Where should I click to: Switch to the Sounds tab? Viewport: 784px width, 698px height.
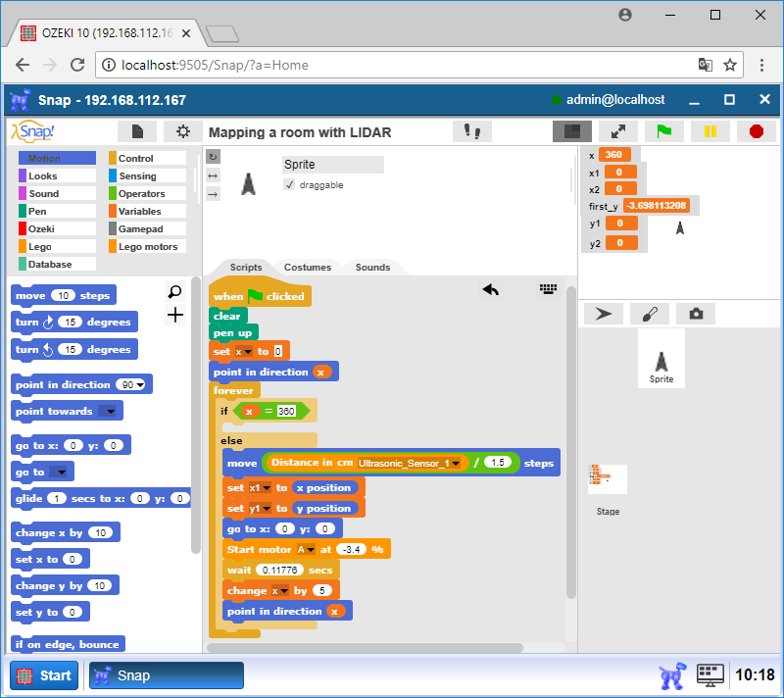[372, 267]
